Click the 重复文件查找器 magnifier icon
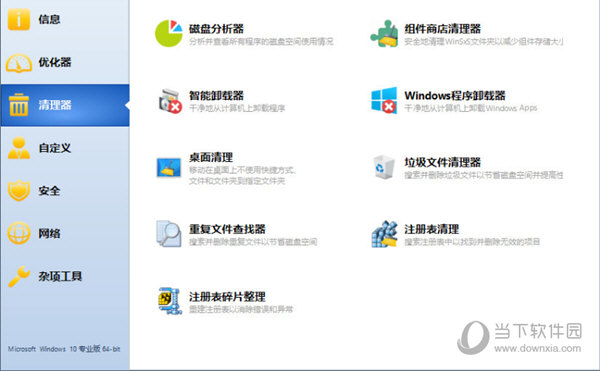The height and width of the screenshot is (371, 600). tap(169, 234)
